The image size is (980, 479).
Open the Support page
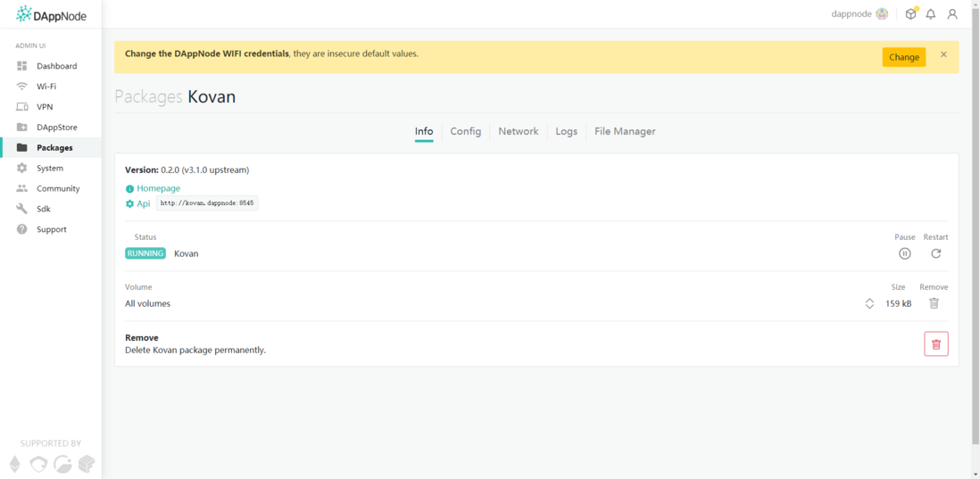pos(51,229)
